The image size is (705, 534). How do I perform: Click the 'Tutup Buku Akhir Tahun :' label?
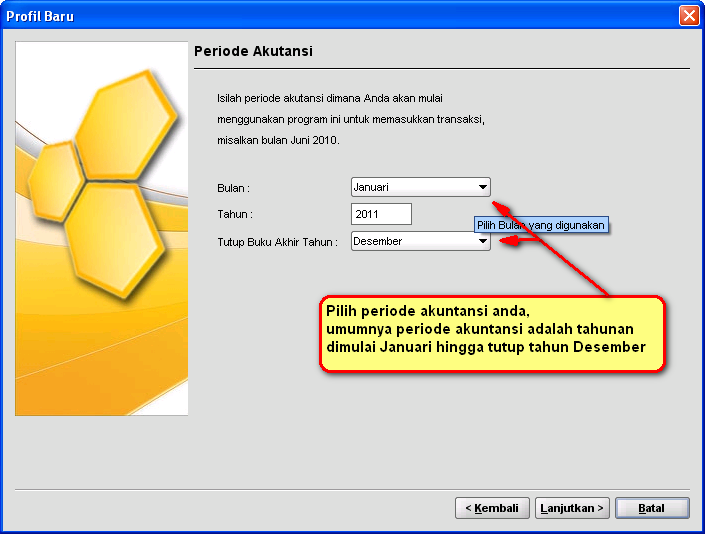click(277, 242)
